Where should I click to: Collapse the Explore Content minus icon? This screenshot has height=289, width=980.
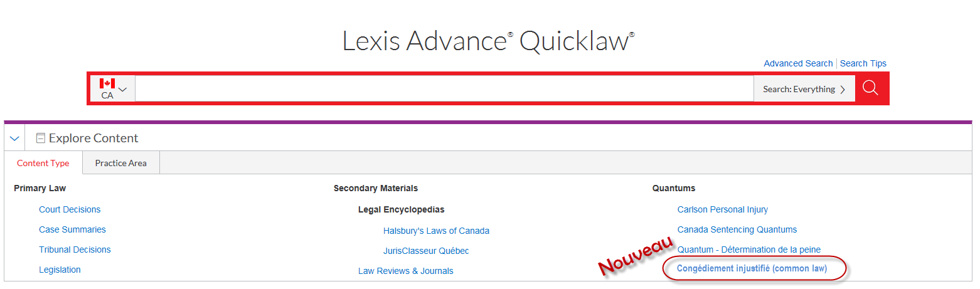tap(41, 138)
